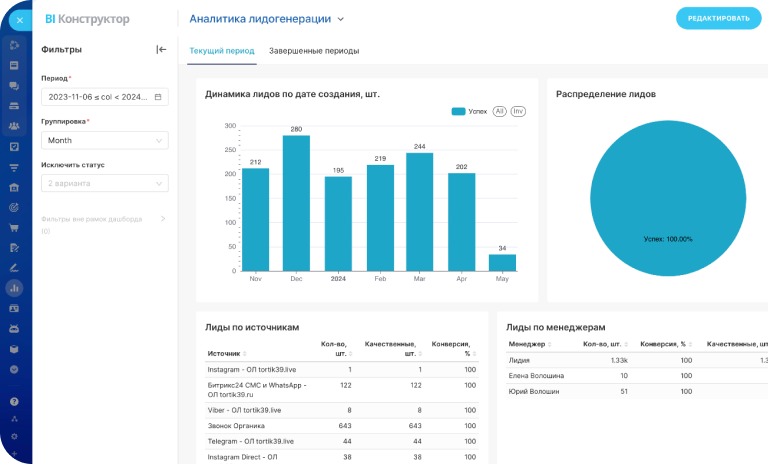
Task: Open the help question mark icon in sidebar
Action: 14,401
